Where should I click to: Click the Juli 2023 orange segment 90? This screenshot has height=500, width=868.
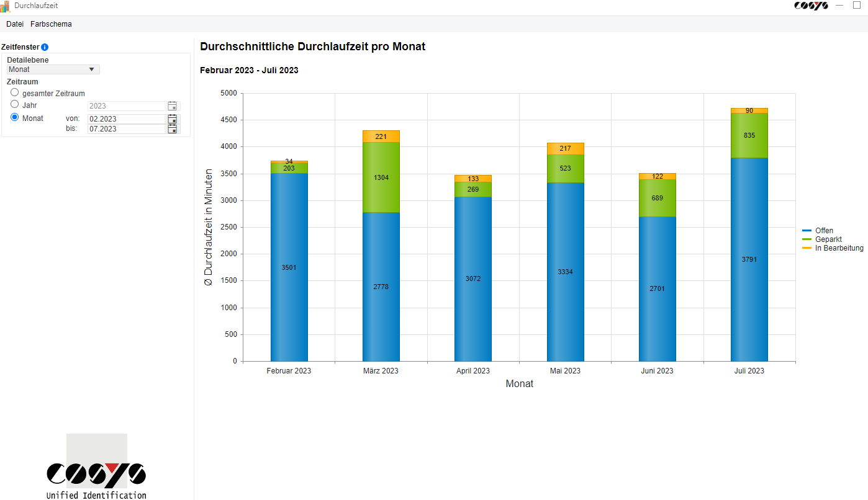(x=749, y=110)
